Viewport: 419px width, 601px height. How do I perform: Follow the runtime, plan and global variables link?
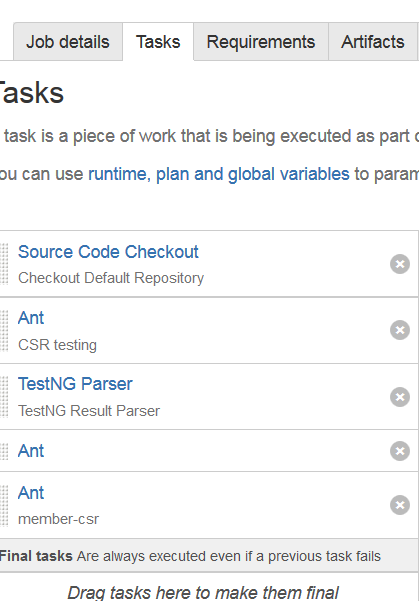(x=219, y=174)
